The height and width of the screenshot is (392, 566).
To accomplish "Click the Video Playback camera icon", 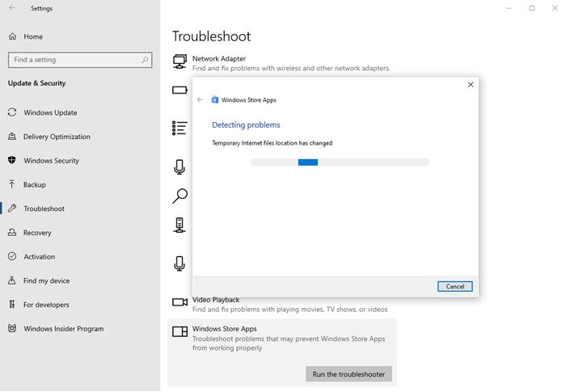I will 180,303.
